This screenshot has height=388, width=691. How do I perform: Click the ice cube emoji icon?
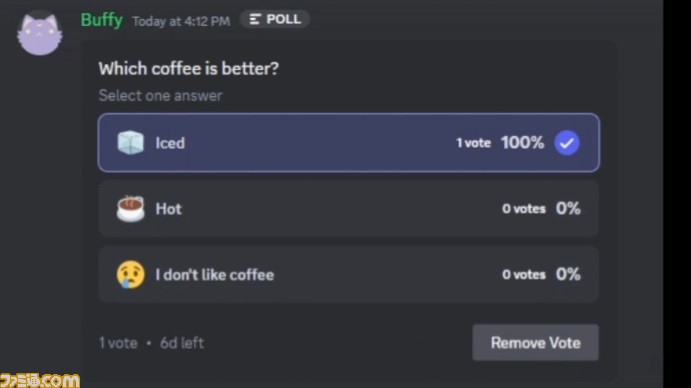tap(130, 143)
